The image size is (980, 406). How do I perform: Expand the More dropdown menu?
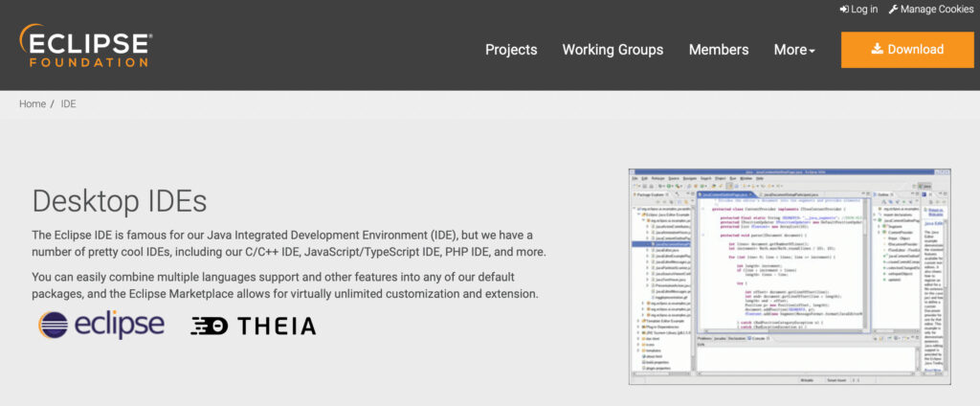[x=794, y=50]
